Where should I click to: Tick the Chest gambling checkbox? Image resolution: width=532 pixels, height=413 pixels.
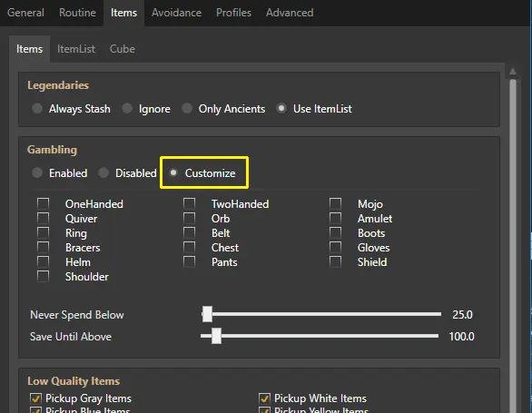coord(190,248)
